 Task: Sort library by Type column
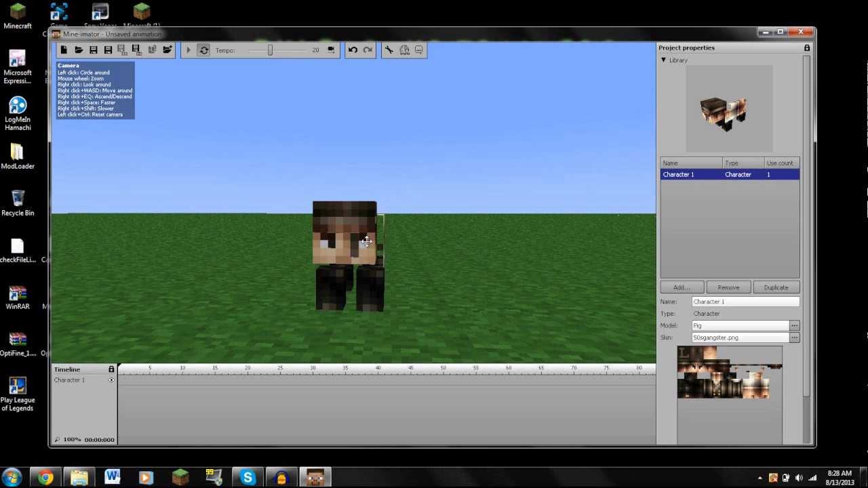pos(743,163)
